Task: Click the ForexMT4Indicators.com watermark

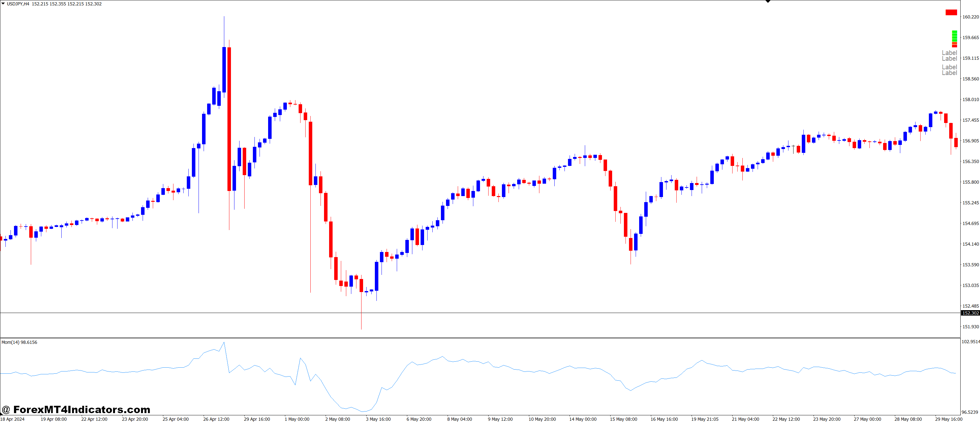Action: [x=76, y=409]
